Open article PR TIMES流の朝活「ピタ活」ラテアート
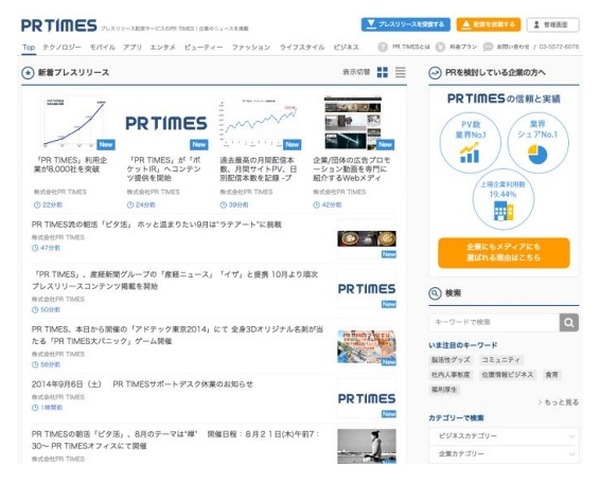Viewport: 600px width, 484px height. [x=157, y=225]
